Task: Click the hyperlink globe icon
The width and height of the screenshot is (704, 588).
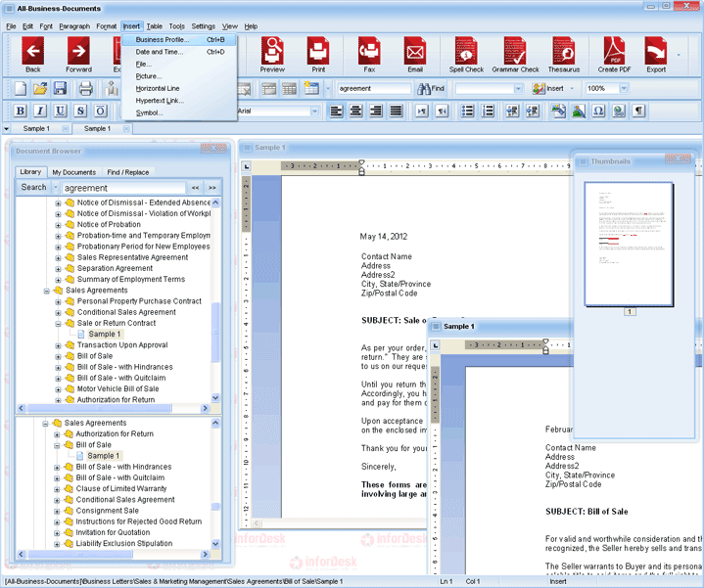Action: coord(619,111)
